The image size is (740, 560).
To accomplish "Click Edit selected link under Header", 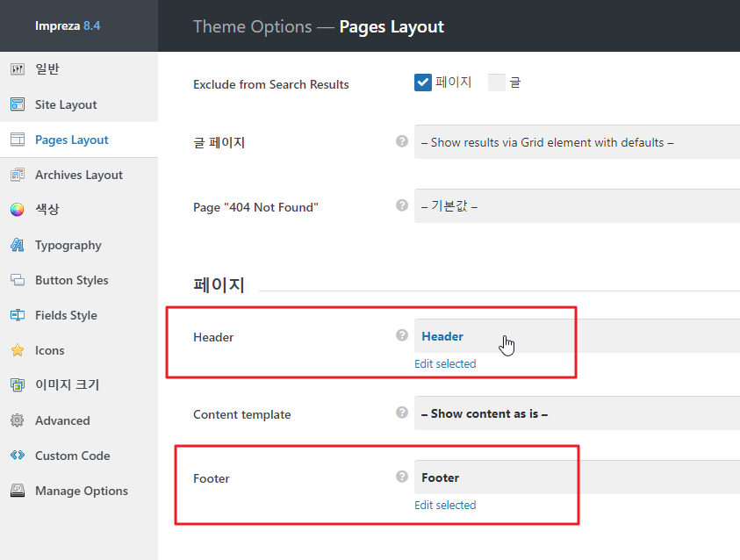I will click(x=445, y=363).
